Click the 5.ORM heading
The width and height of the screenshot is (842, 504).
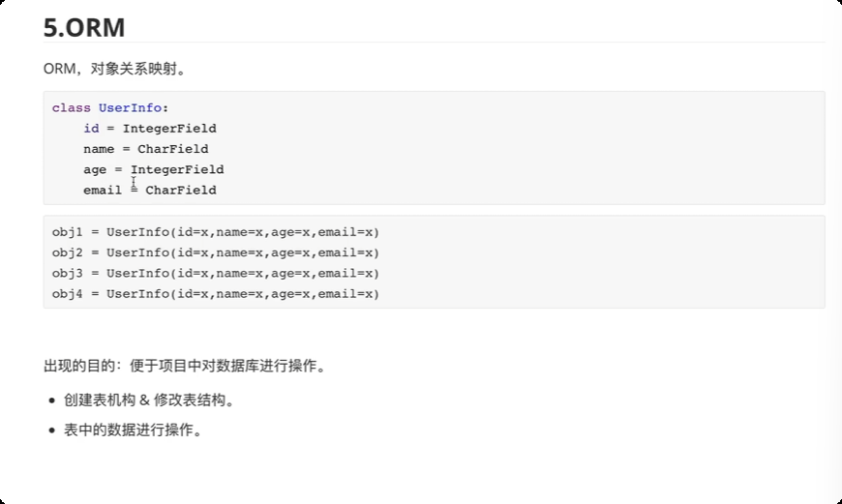pos(84,28)
